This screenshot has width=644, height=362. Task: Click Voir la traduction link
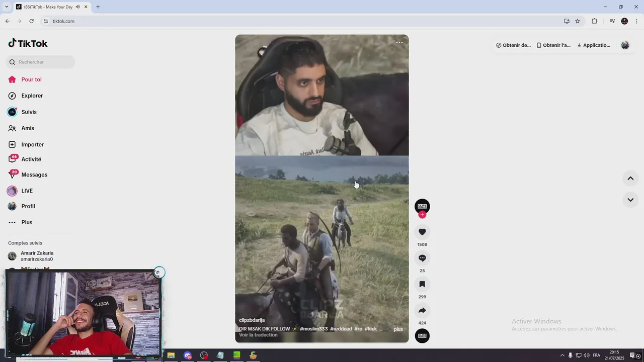point(258,335)
